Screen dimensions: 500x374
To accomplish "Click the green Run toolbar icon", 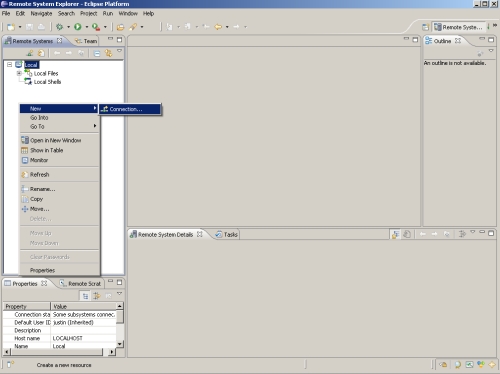I will pyautogui.click(x=78, y=27).
